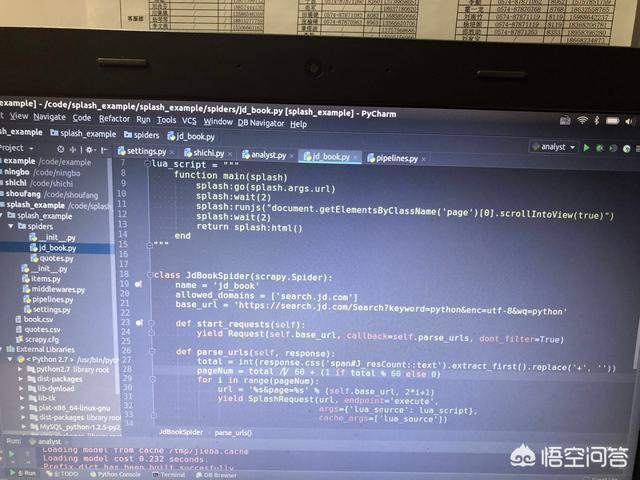Open the Python Console tool window button

[x=115, y=474]
